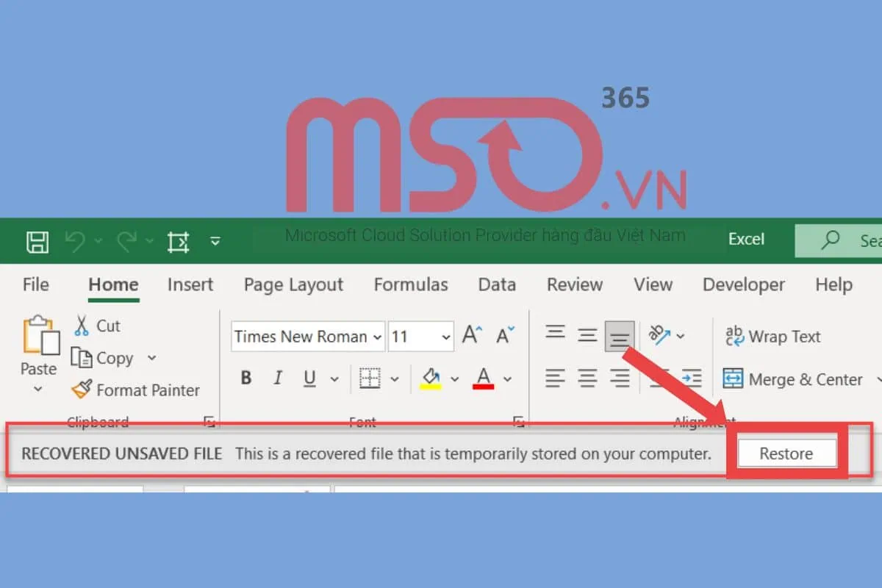Toggle Italic formatting
This screenshot has width=882, height=588.
point(278,379)
